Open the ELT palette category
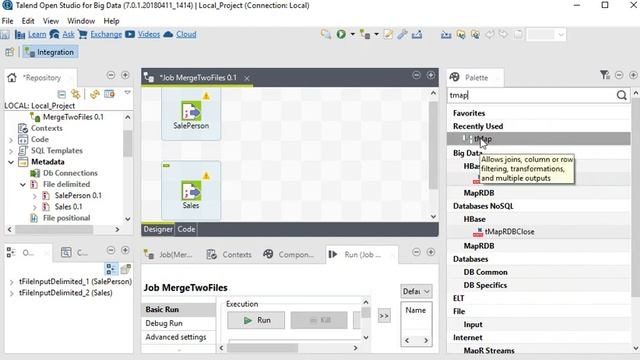This screenshot has height=360, width=640. [458, 298]
